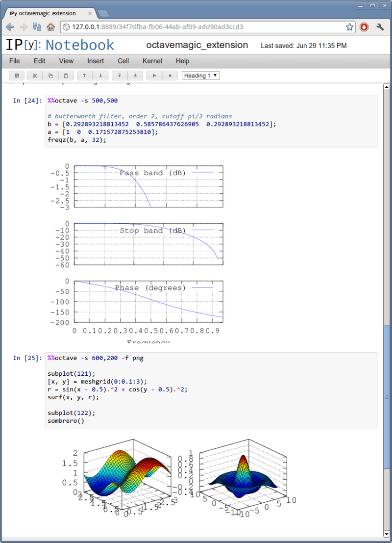The height and width of the screenshot is (543, 392).
Task: Move the current cell down
Action: tap(100, 75)
